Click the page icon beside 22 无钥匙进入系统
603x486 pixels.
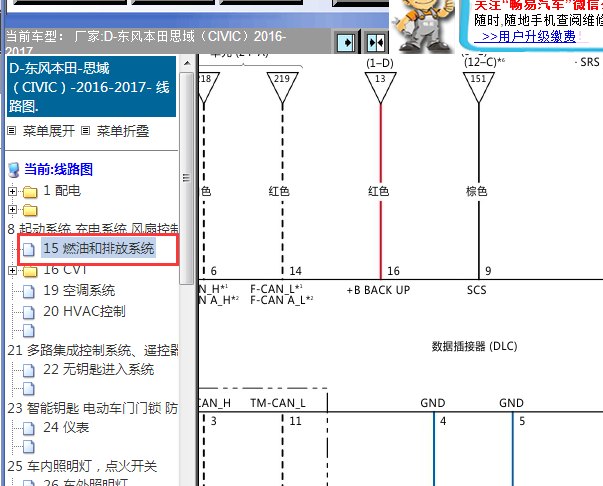28,371
